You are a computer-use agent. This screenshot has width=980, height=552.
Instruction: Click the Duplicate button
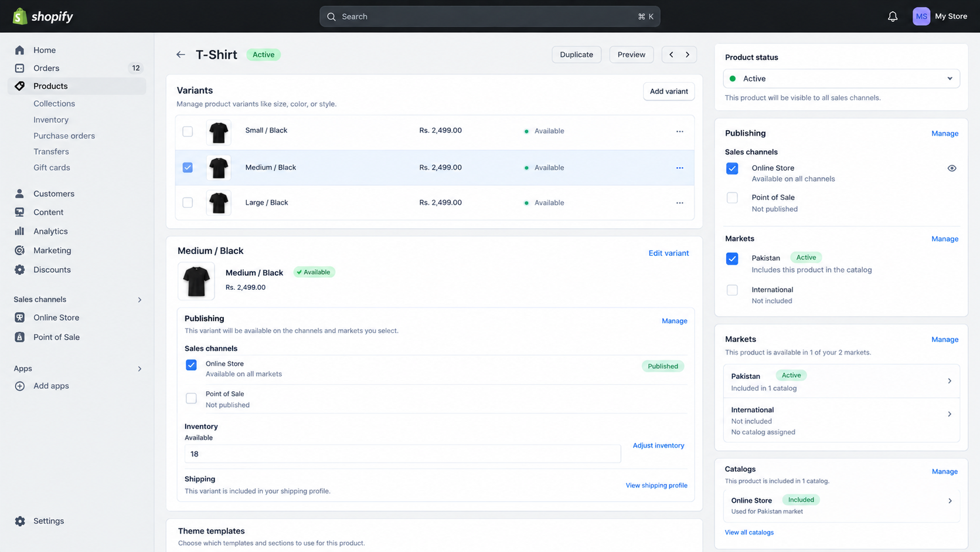(x=576, y=55)
